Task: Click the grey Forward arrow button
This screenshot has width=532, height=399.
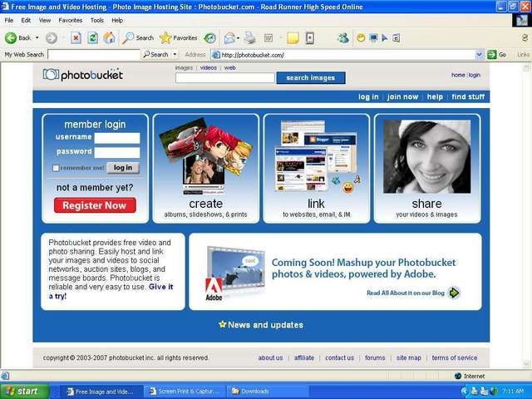Action: [x=52, y=37]
